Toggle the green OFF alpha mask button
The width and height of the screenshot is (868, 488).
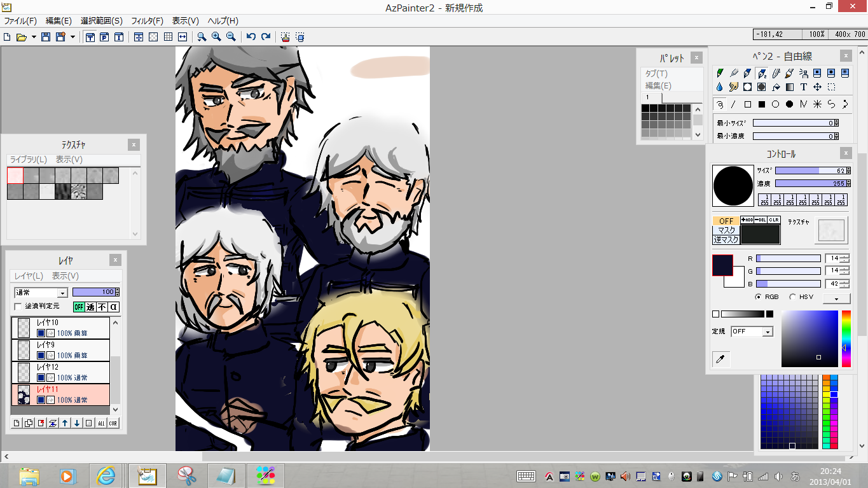click(x=79, y=307)
